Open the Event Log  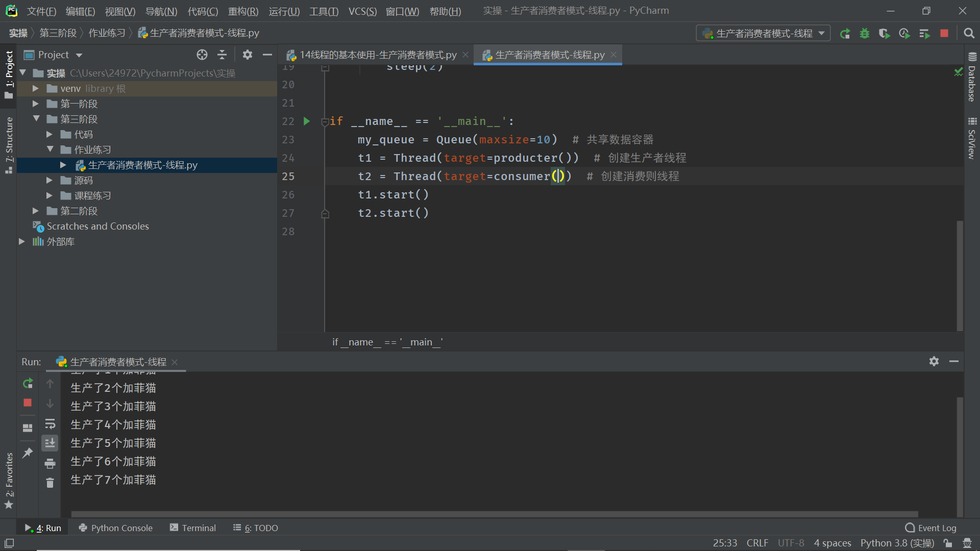pos(930,528)
